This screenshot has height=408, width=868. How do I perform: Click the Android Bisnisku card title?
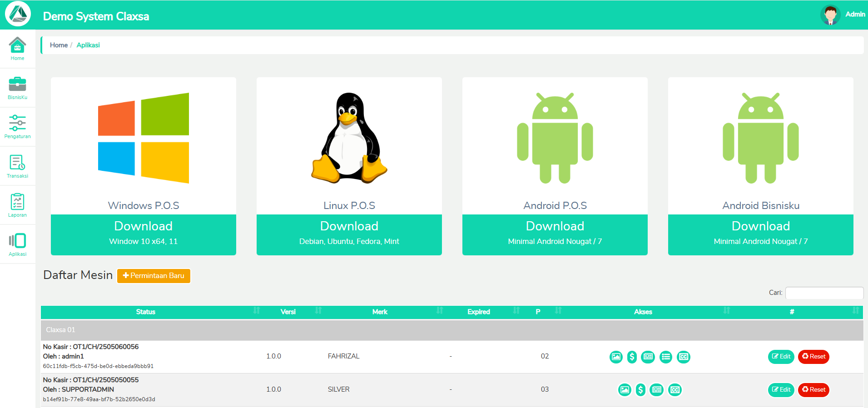click(x=761, y=206)
